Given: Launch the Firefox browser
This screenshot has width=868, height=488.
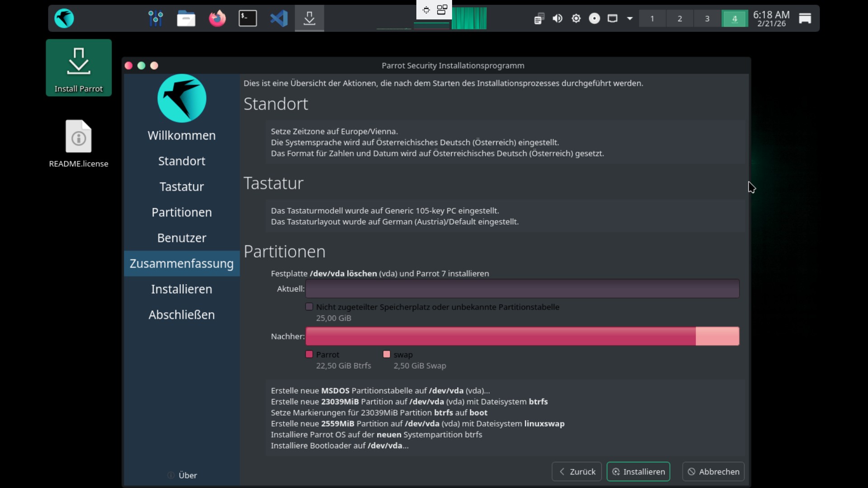Looking at the screenshot, I should [x=217, y=19].
